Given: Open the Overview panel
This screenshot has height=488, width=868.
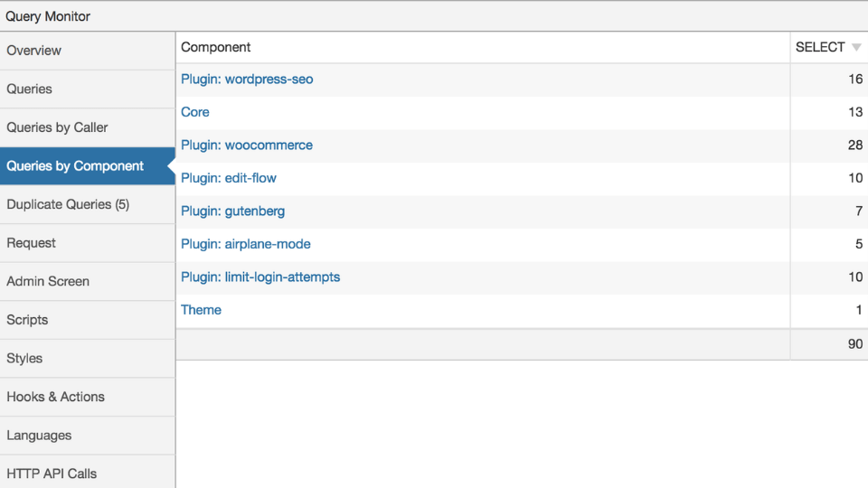Looking at the screenshot, I should point(88,51).
